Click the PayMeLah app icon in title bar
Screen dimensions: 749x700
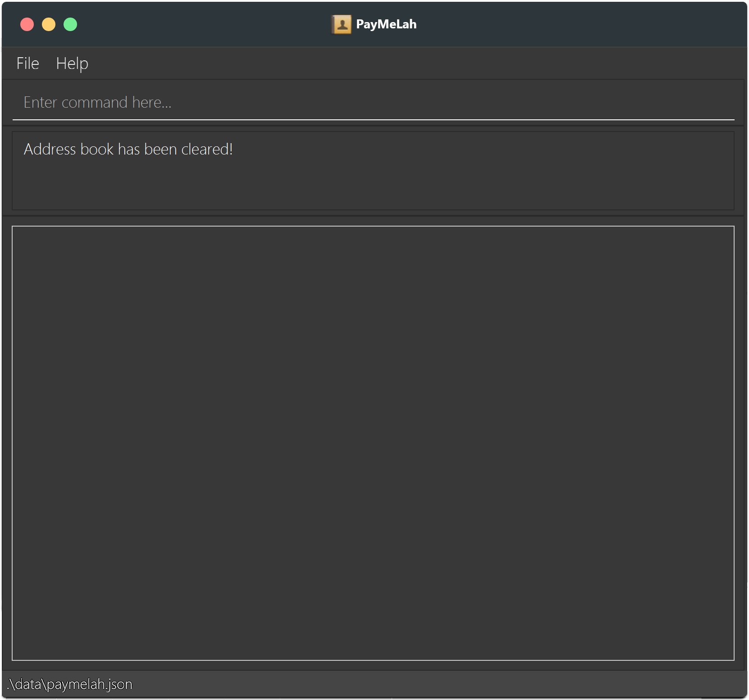pos(342,24)
